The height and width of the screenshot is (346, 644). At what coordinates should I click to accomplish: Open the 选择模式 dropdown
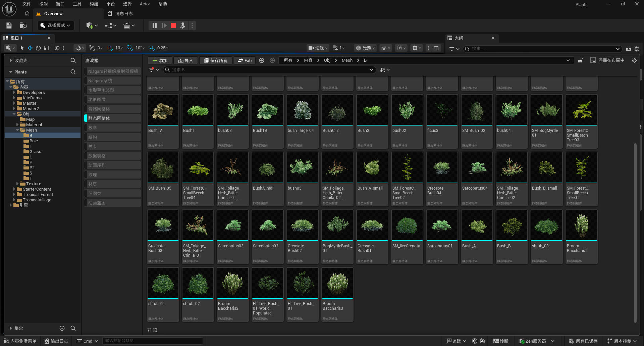tap(56, 26)
